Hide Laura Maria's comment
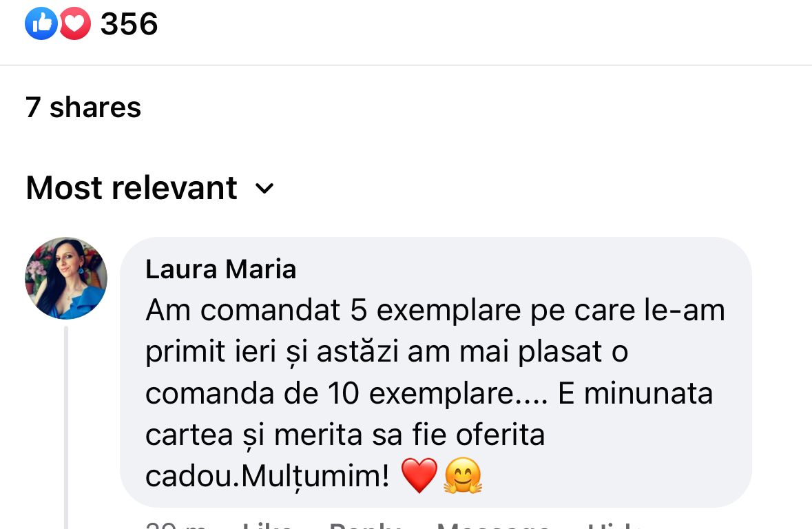Image resolution: width=812 pixels, height=529 pixels. (x=614, y=524)
